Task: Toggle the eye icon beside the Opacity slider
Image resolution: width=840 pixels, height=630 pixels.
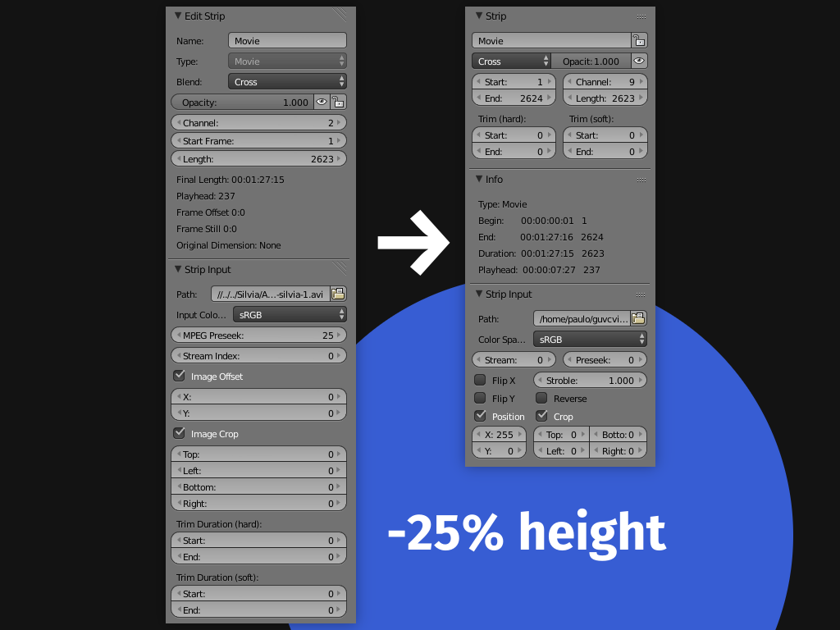Action: tap(322, 102)
